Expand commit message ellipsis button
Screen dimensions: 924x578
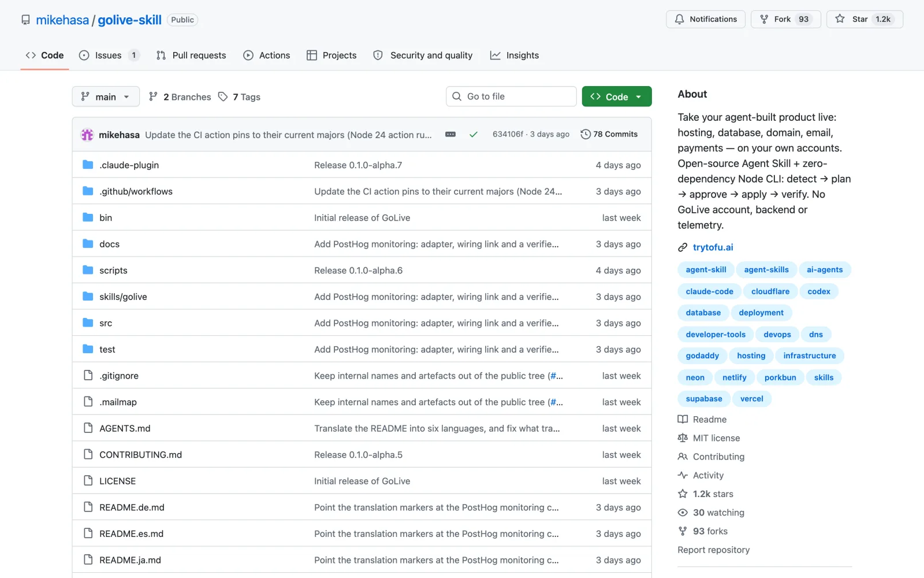coord(450,134)
